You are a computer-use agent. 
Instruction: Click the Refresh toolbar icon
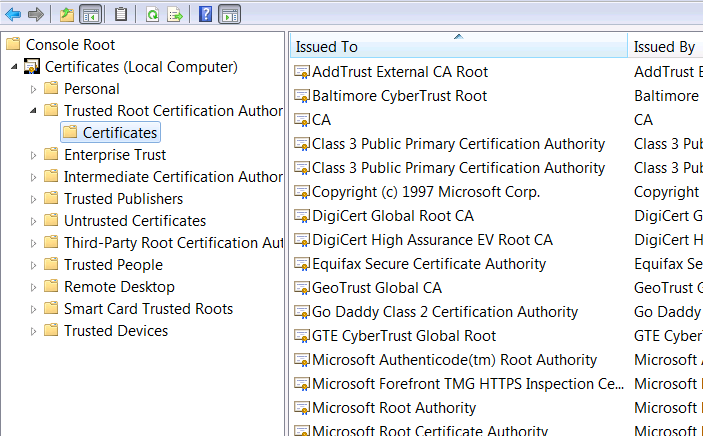(x=152, y=14)
